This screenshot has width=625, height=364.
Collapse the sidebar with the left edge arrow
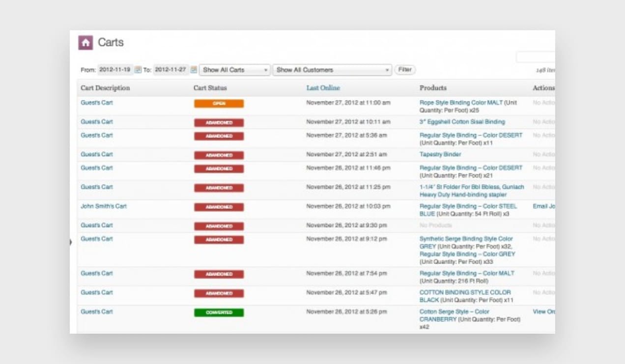click(71, 242)
